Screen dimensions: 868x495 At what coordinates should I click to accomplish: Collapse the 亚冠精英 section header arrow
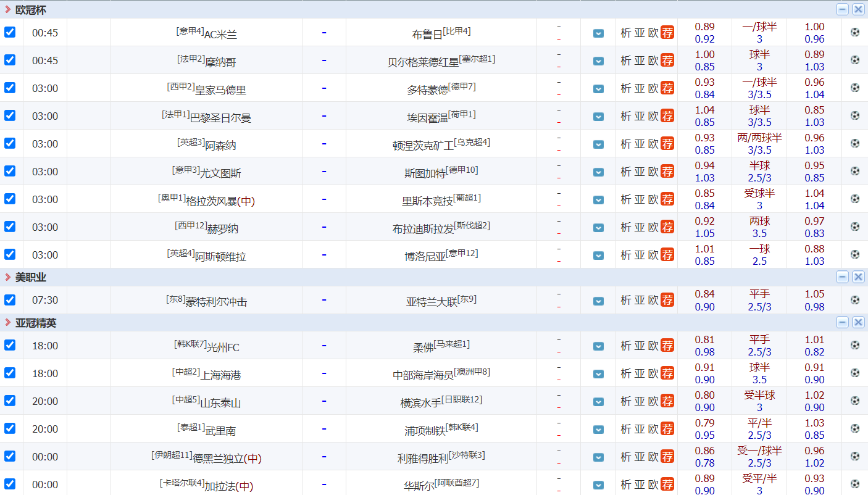coord(8,323)
